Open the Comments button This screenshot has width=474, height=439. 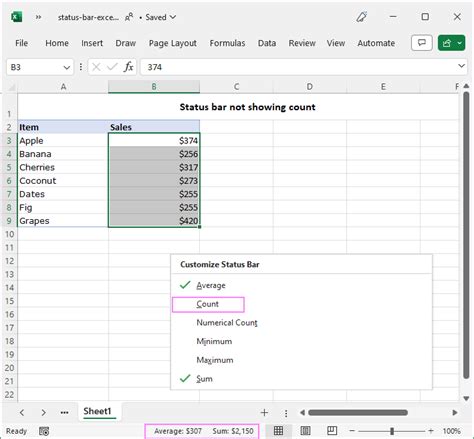422,43
